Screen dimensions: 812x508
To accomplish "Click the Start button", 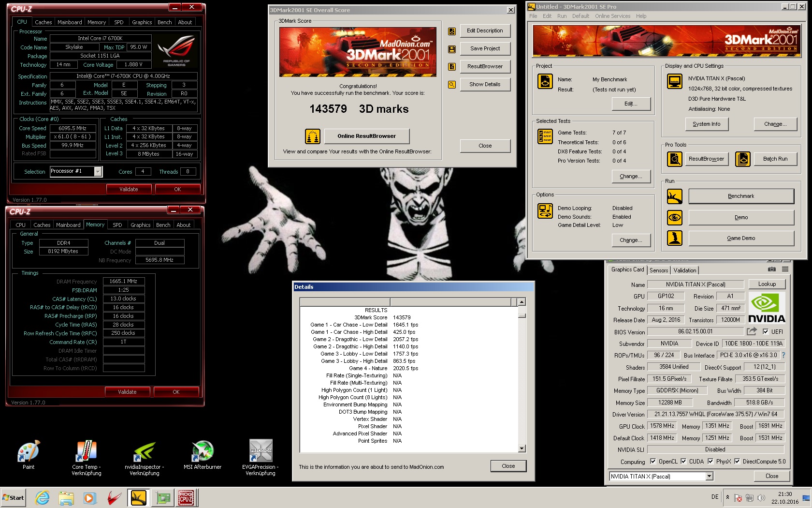I will tap(14, 497).
